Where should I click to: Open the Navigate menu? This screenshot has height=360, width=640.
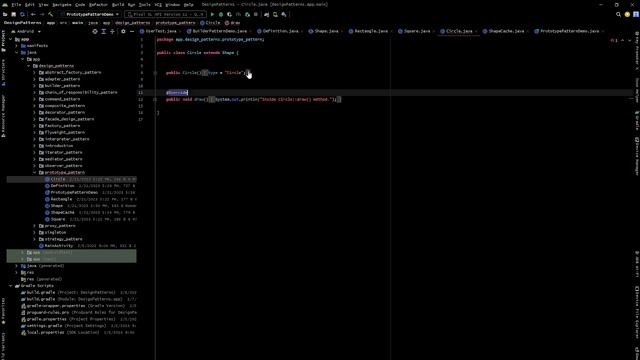pos(62,4)
